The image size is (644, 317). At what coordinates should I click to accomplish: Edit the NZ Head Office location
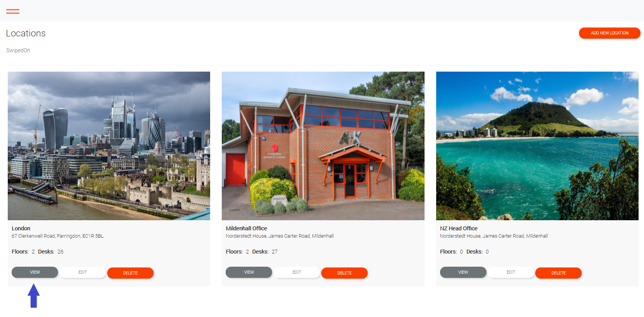(x=511, y=272)
